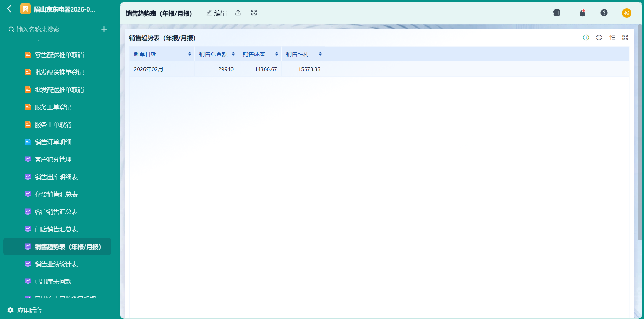Refresh the sales trend report

point(599,38)
